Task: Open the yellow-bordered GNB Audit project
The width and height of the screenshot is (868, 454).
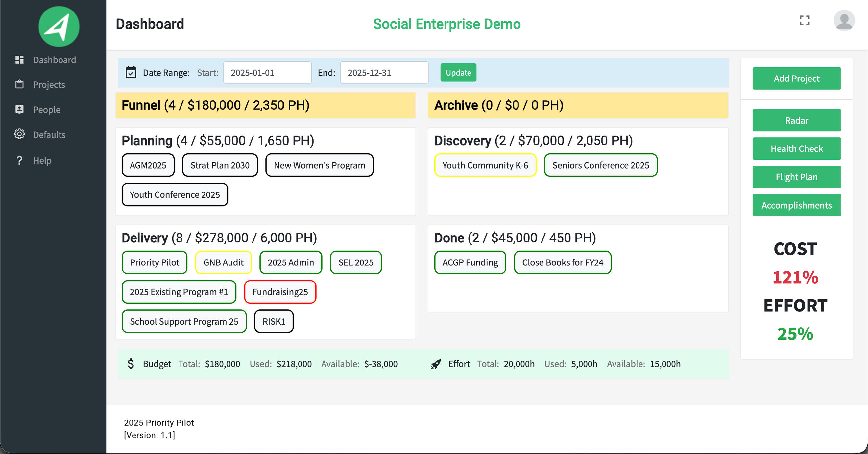Action: pos(223,262)
